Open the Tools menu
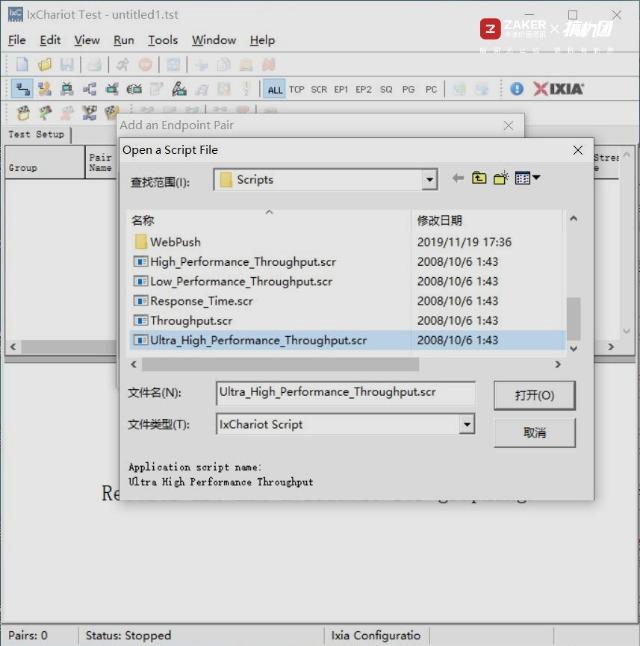 tap(163, 40)
